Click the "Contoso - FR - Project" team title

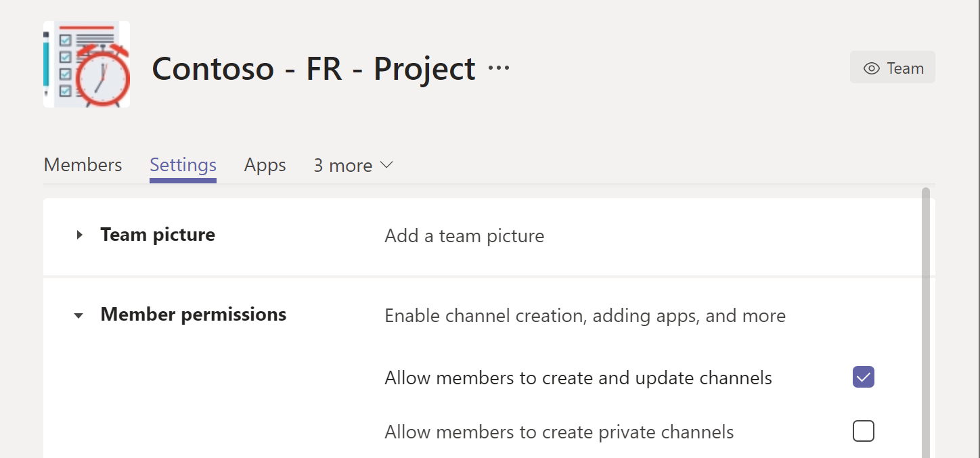313,68
